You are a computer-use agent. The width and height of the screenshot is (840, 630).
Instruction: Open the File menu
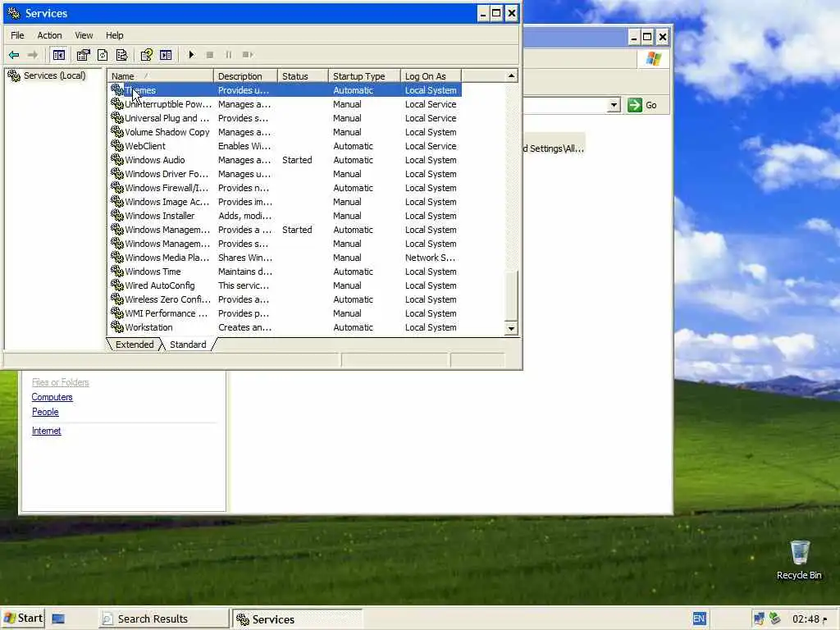[17, 35]
